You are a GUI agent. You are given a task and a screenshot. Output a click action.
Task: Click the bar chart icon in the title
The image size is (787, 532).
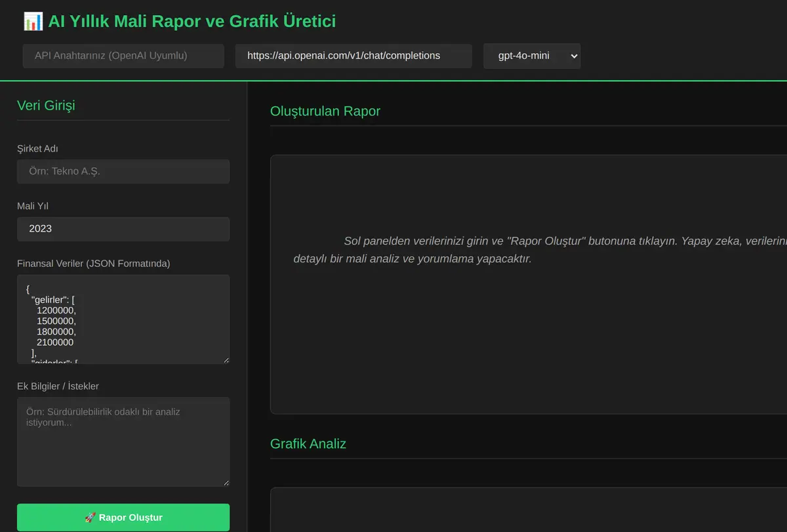[33, 21]
